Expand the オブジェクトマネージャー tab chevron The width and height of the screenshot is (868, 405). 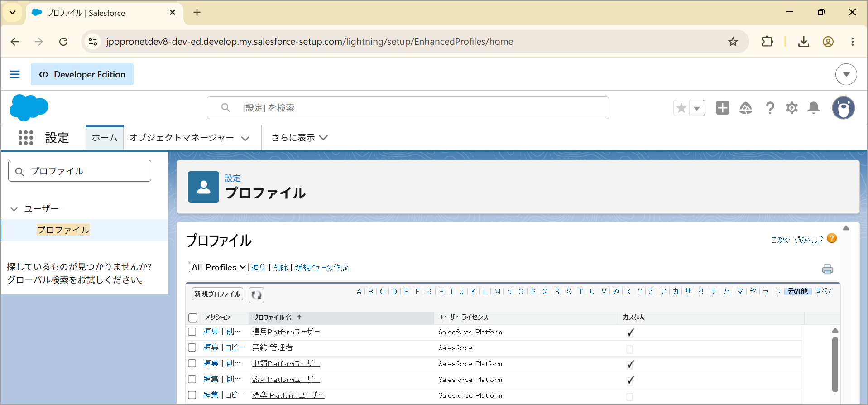(x=245, y=138)
